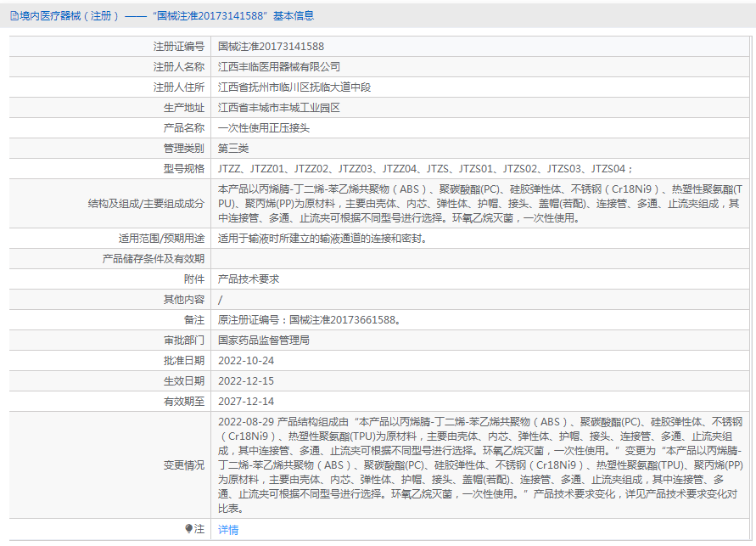Click approval department 国家药品监督管理局

264,340
